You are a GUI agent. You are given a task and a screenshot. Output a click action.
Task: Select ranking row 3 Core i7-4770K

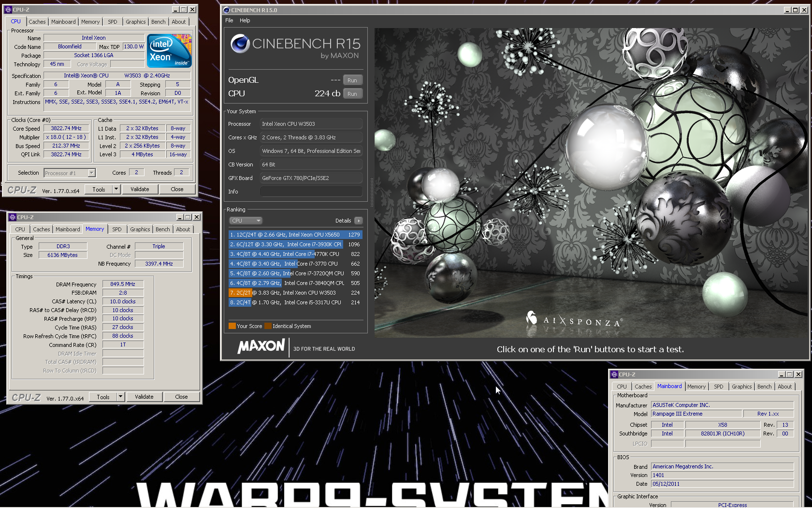(295, 254)
